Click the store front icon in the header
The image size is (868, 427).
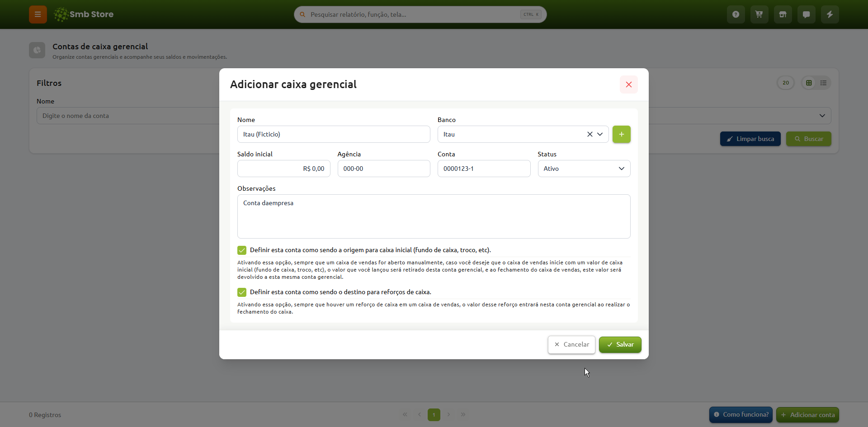[783, 14]
